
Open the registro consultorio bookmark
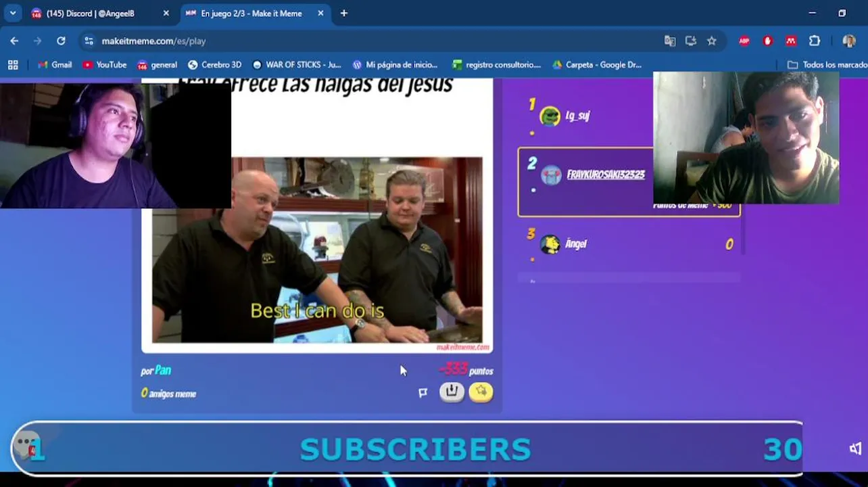tap(497, 65)
